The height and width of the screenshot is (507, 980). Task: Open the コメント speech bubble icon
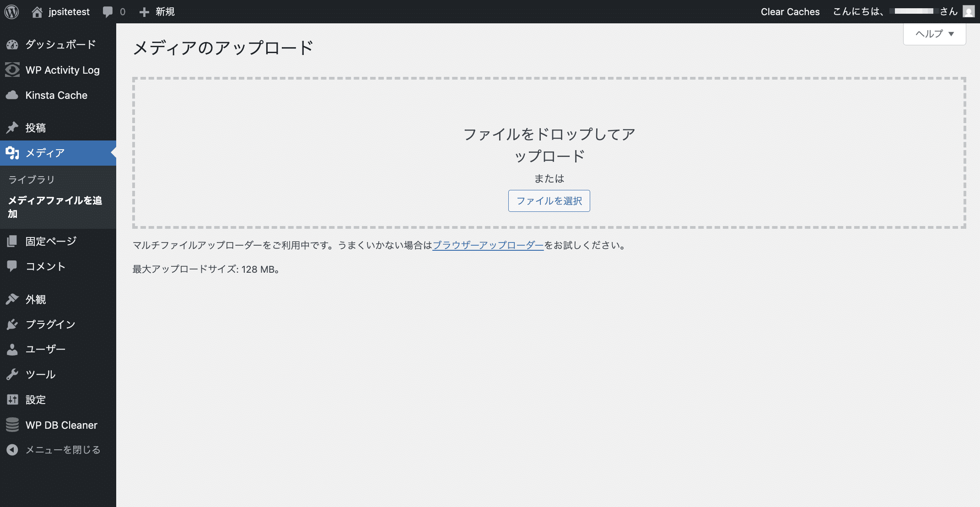point(12,266)
